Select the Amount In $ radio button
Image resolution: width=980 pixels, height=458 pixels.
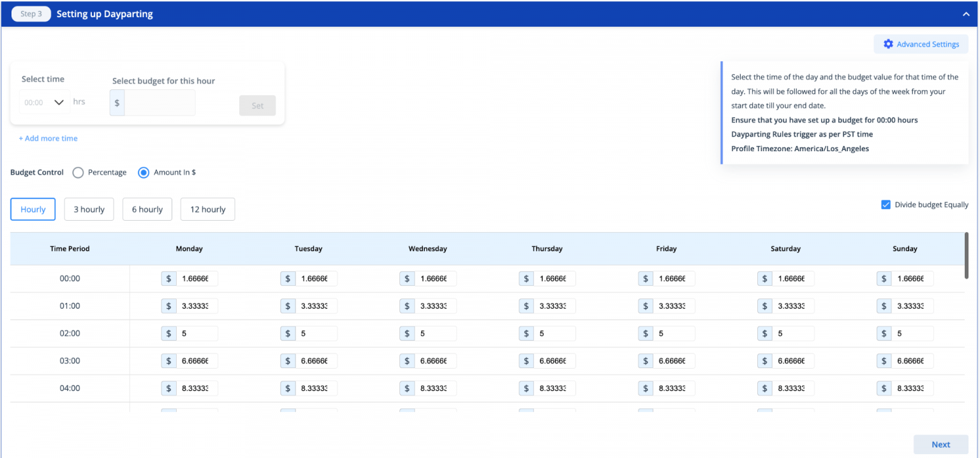(144, 172)
